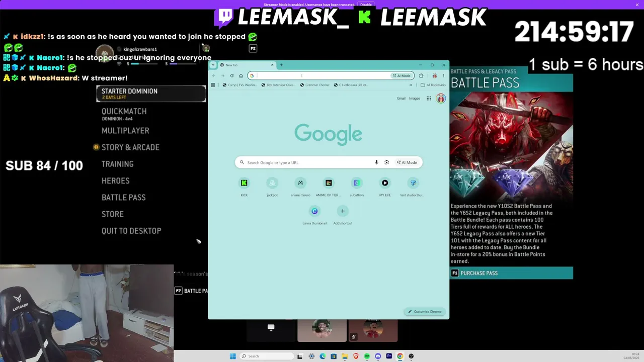
Task: Open File Explorer from the taskbar
Action: pos(345,356)
